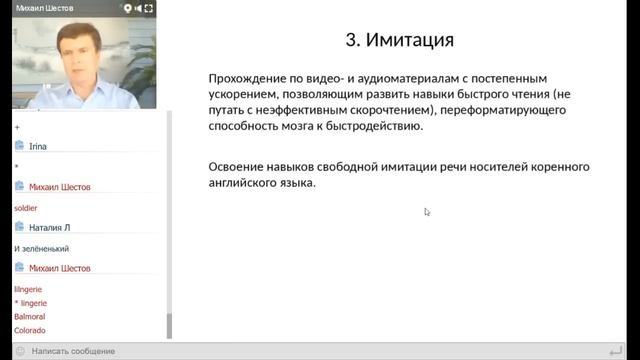Click the chat message 'llingerie'
This screenshot has width=640, height=360.
pyautogui.click(x=28, y=289)
